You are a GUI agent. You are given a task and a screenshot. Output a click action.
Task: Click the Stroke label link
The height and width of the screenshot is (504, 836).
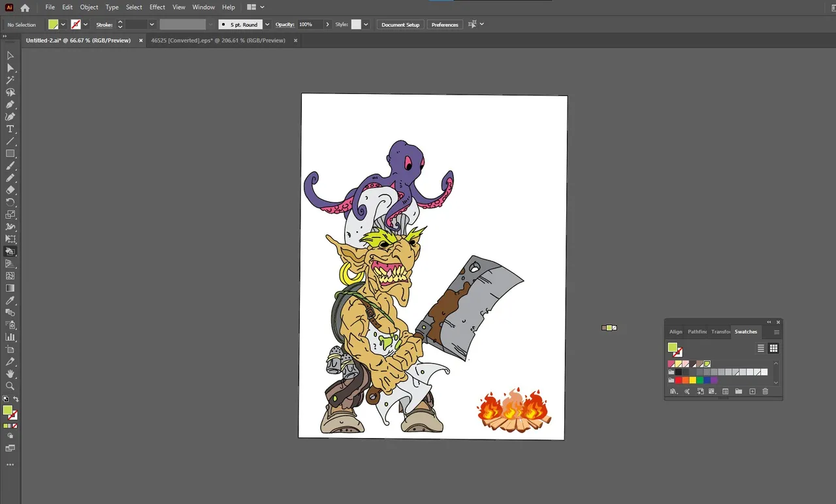104,24
